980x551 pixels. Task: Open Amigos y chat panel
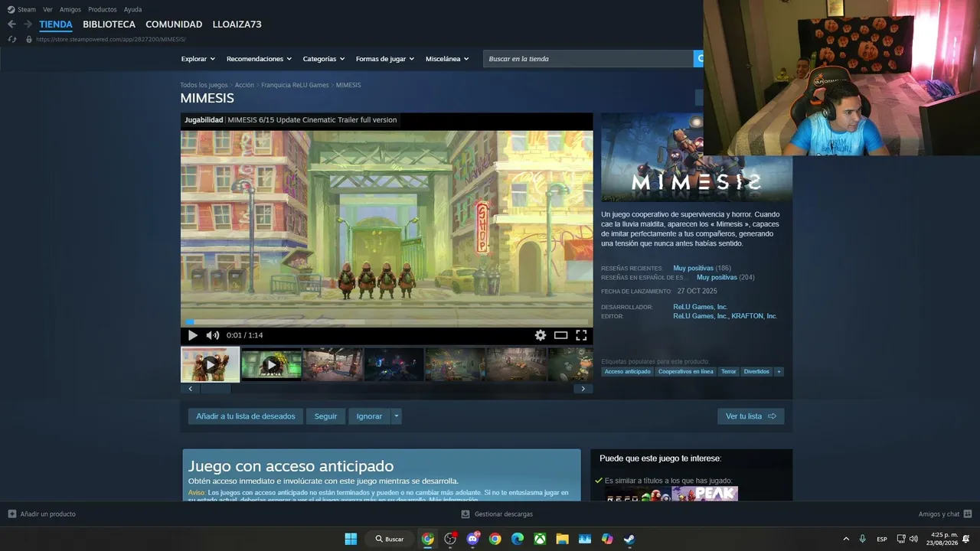click(945, 514)
